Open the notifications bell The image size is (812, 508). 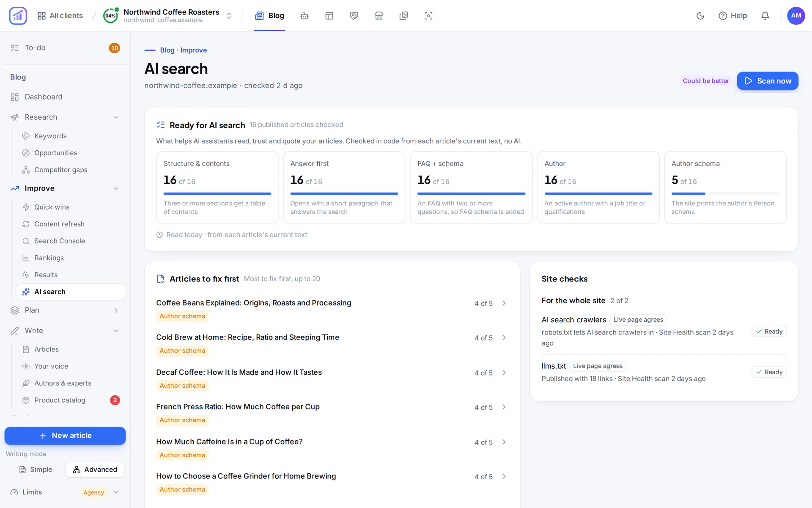(765, 16)
